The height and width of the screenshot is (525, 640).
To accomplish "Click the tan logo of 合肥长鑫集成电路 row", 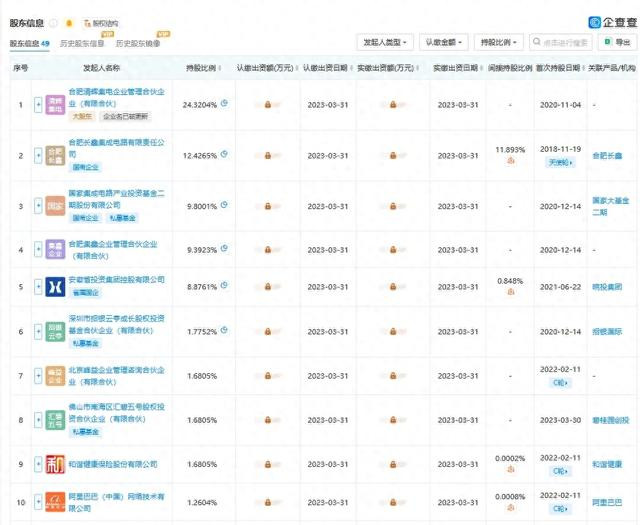I will coord(55,156).
